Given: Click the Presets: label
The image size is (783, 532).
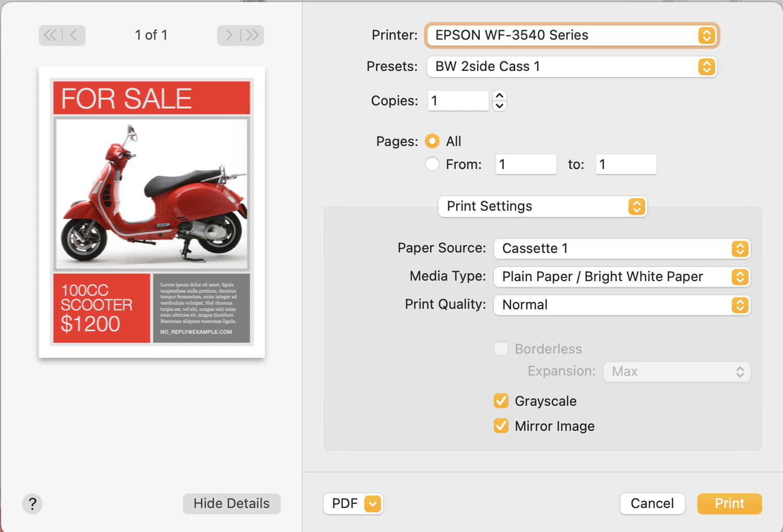Looking at the screenshot, I should (x=392, y=67).
